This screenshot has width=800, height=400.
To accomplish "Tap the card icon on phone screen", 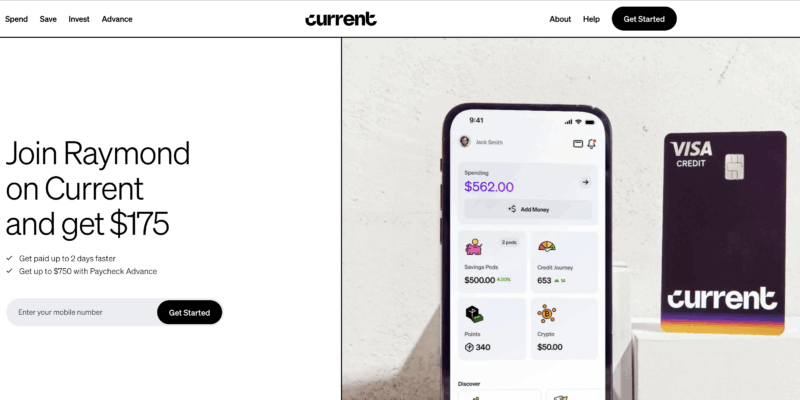I will (578, 144).
